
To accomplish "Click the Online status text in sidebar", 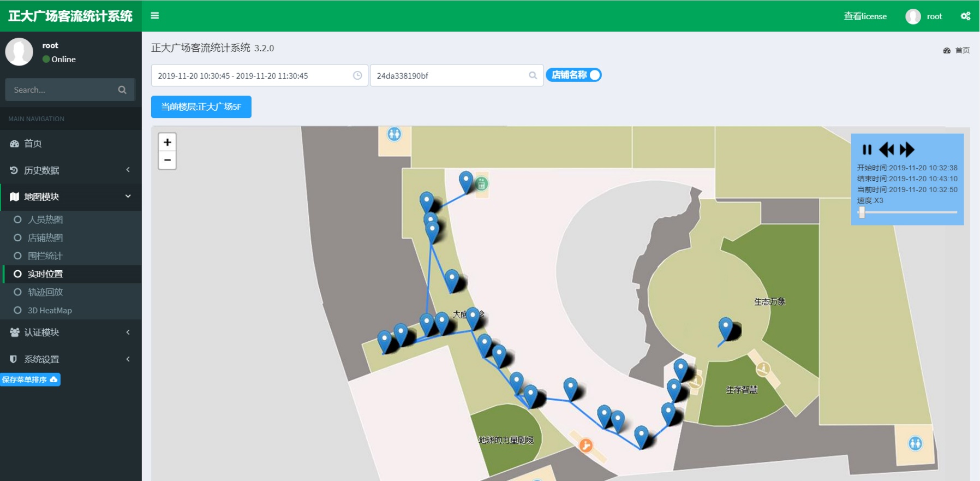I will click(x=63, y=60).
